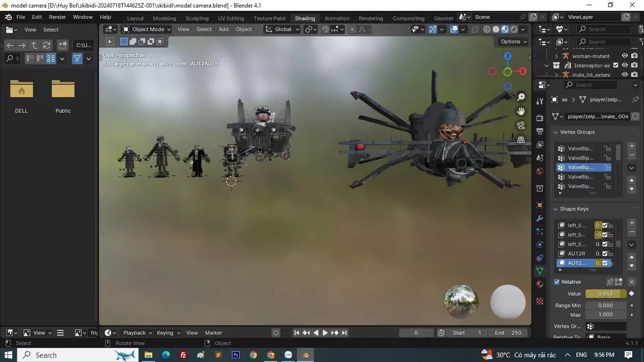Toggle the AU12R shape key checkbox
The image size is (644, 362).
[x=605, y=254]
